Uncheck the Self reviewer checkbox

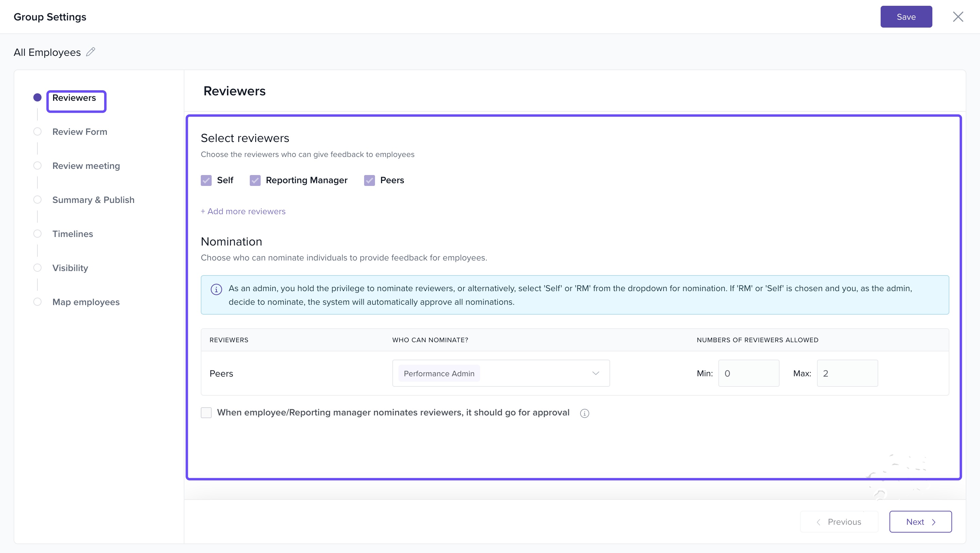click(206, 180)
